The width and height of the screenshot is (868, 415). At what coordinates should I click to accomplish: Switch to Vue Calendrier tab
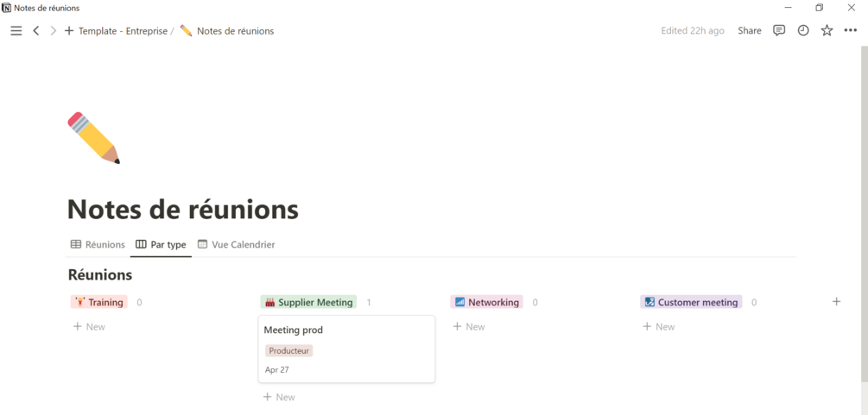236,245
